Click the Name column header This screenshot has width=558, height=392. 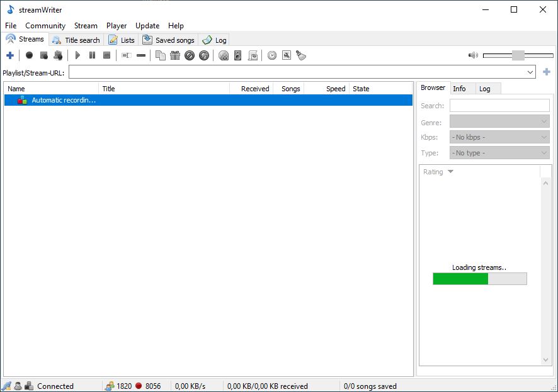click(51, 89)
